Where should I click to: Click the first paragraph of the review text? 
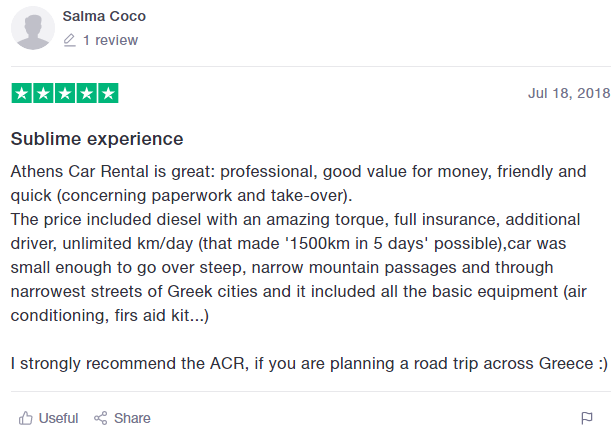pyautogui.click(x=299, y=184)
